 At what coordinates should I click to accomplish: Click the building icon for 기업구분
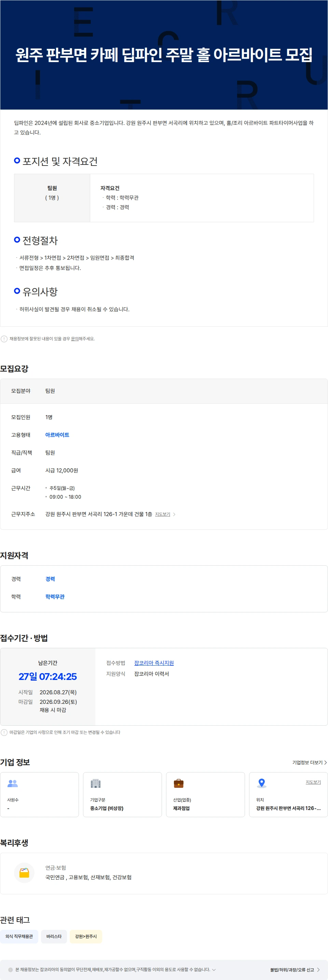click(x=96, y=783)
